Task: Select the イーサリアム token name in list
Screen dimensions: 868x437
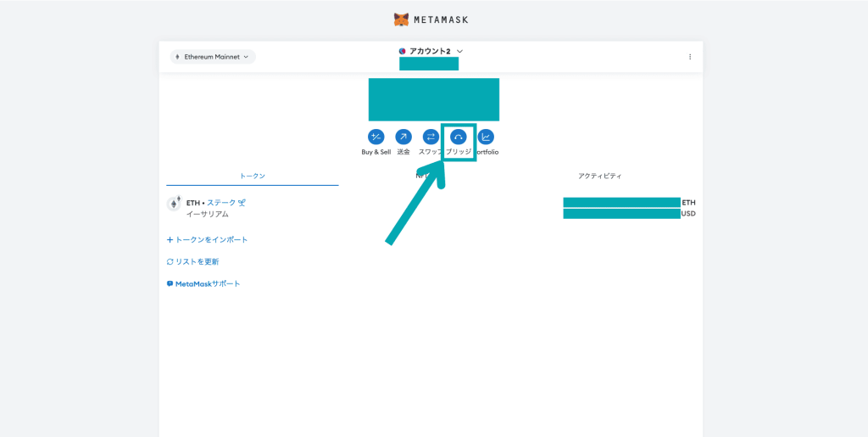Action: (x=208, y=215)
